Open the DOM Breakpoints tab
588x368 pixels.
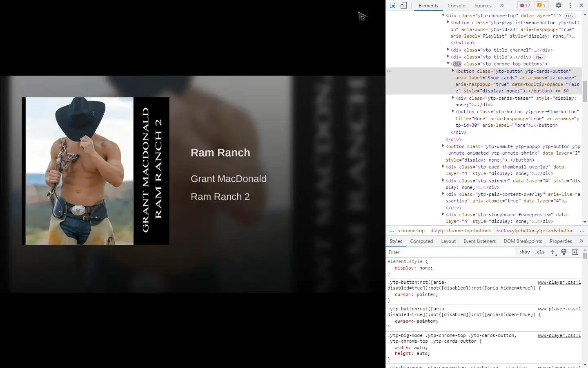tap(523, 241)
